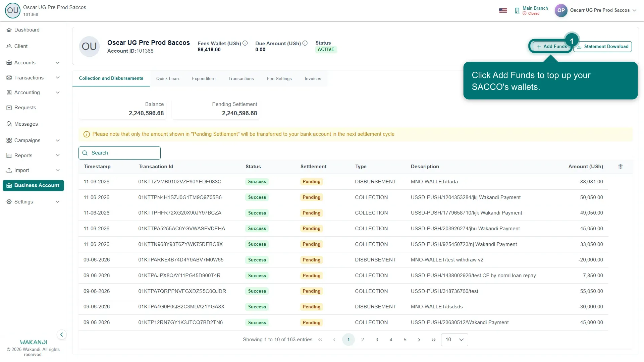644x362 pixels.
Task: Click the Fees Wallet info icon
Action: tap(245, 43)
